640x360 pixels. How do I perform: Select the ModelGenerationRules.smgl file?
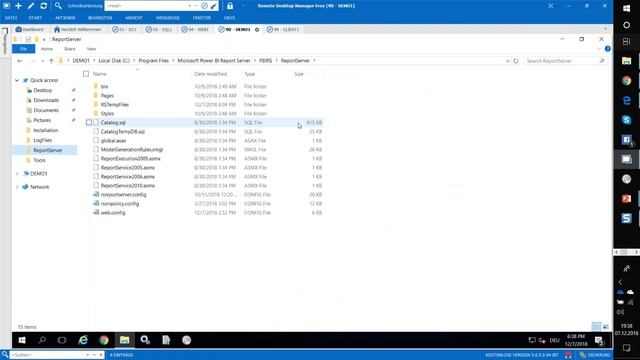click(x=131, y=149)
